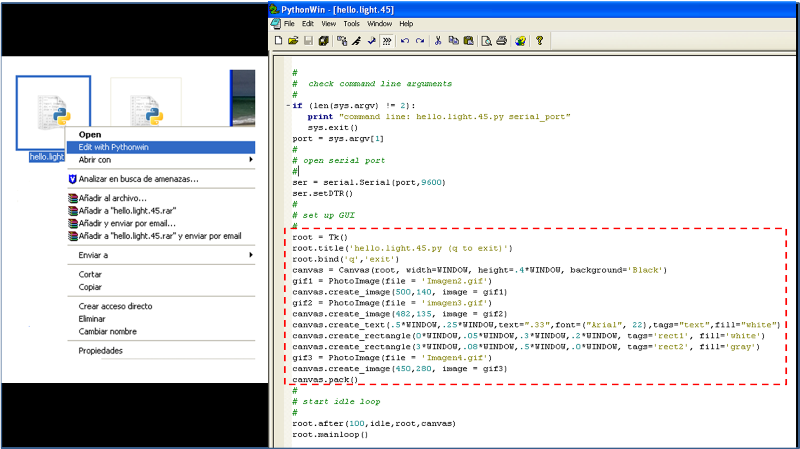Click the Cut scissors toolbar icon
The height and width of the screenshot is (449, 800).
438,41
